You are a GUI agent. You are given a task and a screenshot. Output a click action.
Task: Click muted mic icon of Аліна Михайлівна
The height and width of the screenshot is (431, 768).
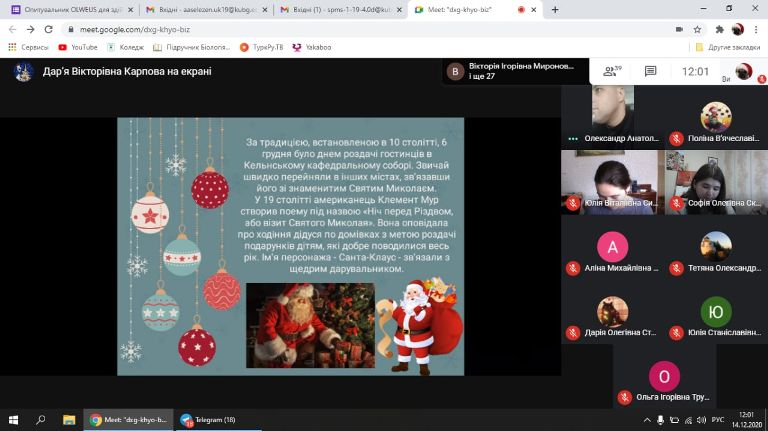(x=573, y=268)
